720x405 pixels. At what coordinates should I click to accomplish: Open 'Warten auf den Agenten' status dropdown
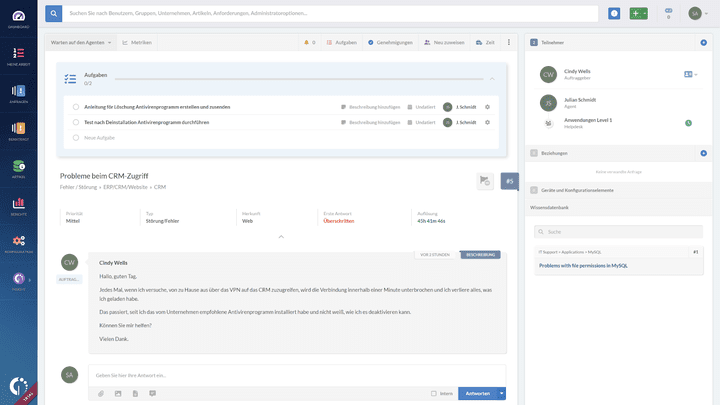coord(81,43)
